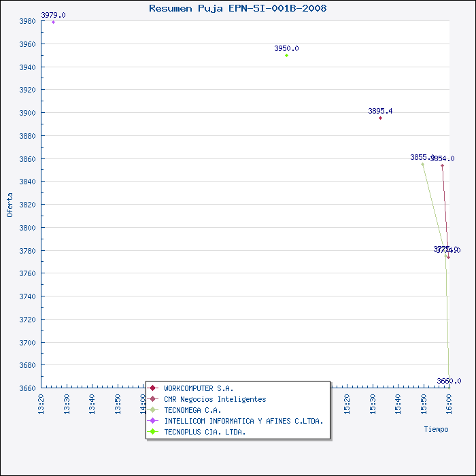The width and height of the screenshot is (476, 476).
Task: Click the CMR Negocios Inteligentes legend marker
Action: 154,399
